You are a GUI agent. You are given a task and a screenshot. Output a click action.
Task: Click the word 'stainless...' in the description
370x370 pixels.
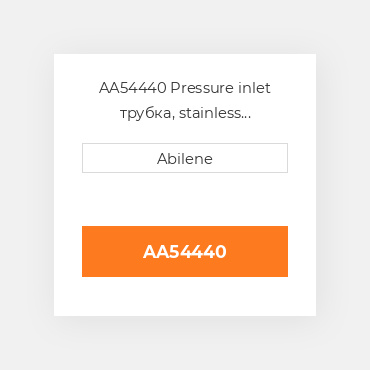(x=215, y=113)
